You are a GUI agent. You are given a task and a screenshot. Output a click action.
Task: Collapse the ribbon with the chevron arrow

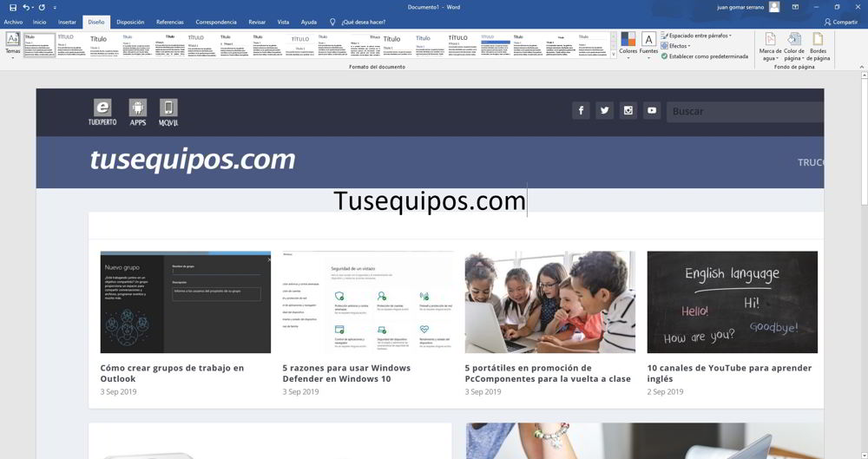click(x=860, y=67)
